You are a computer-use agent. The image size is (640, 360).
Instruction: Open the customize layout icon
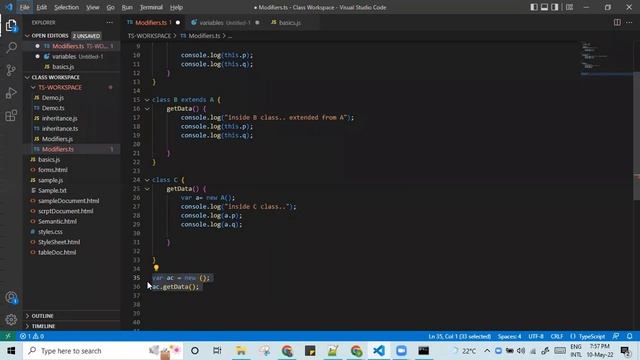569,7
